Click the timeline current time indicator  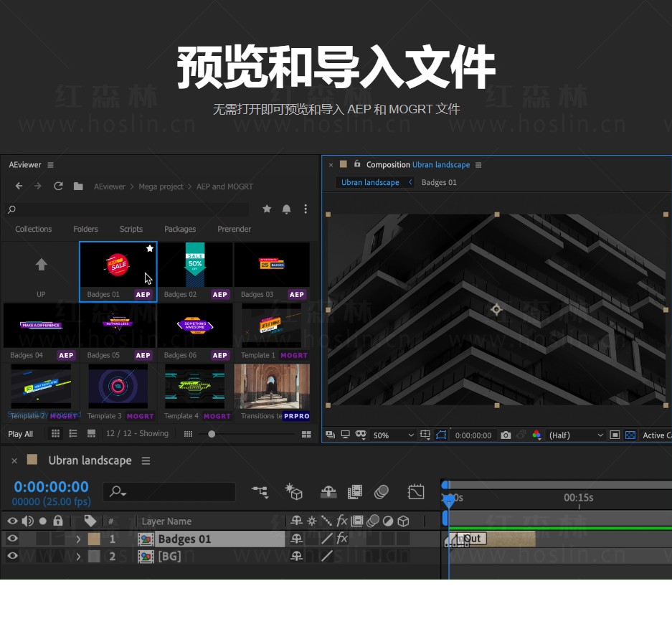point(449,500)
